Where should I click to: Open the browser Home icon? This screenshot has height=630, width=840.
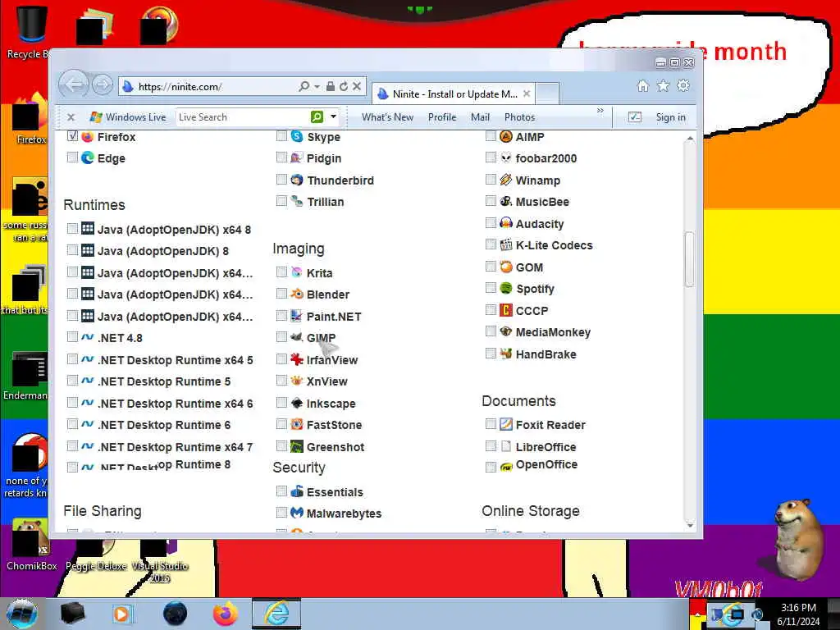pos(643,85)
